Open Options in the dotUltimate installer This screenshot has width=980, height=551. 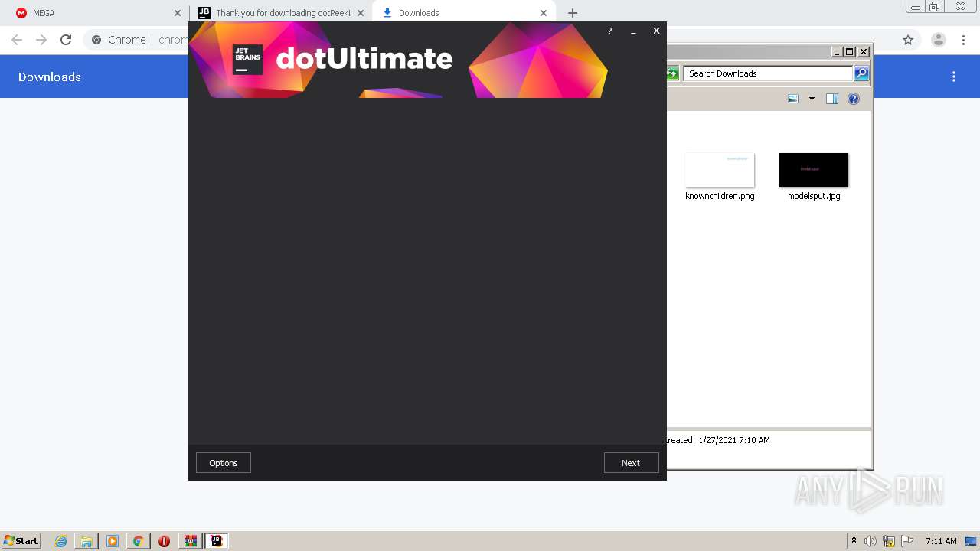(224, 463)
